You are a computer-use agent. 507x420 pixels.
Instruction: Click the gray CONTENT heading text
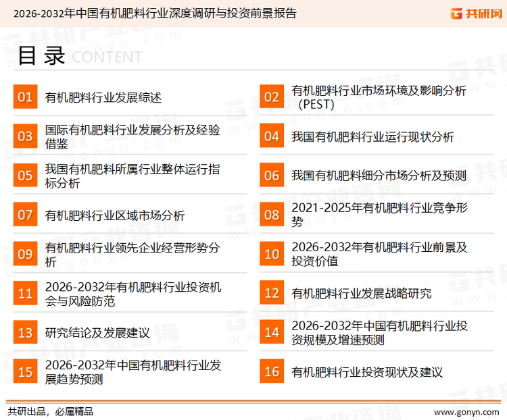point(107,57)
